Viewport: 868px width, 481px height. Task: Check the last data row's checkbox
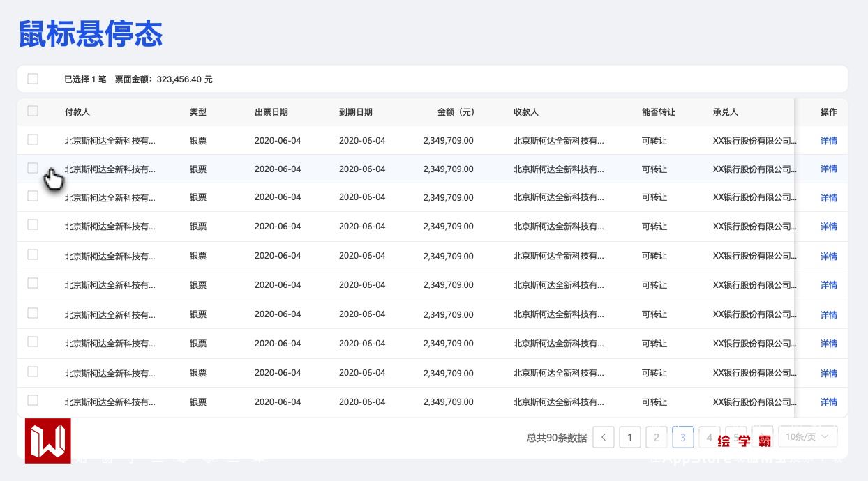33,400
